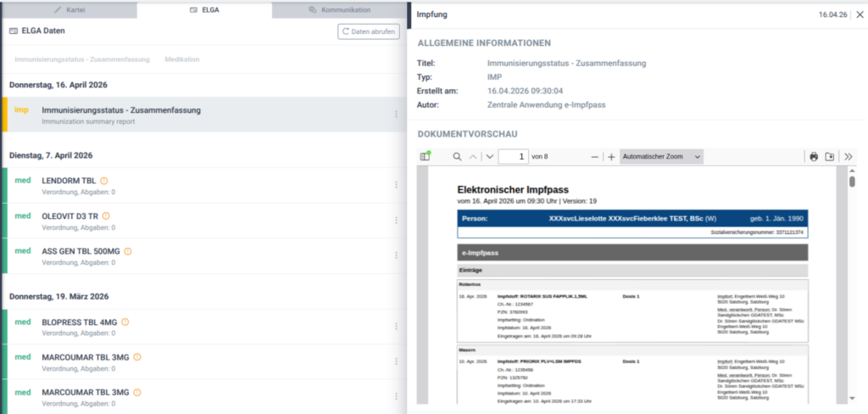Filter by Immunisierungsstatus - Zusammenfassung
868x414 pixels.
tap(82, 59)
